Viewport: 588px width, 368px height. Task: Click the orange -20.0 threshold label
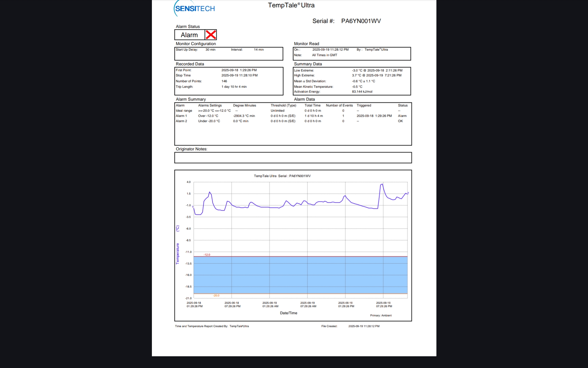[216, 296]
